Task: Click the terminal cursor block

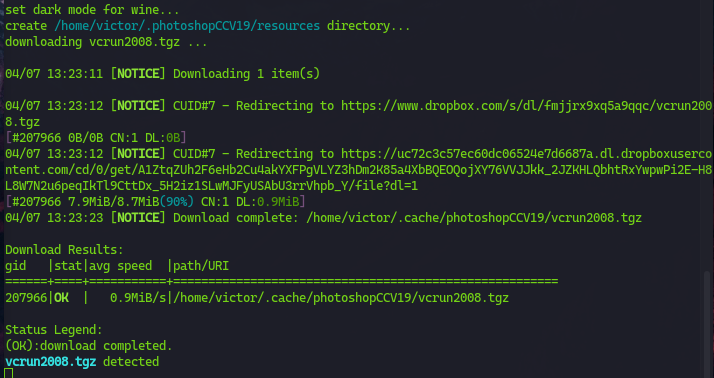Action: [9, 373]
